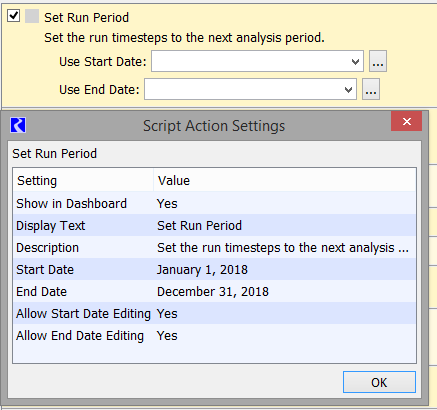Select the Show in Dashboard Yes value
437x410 pixels.
[x=167, y=203]
